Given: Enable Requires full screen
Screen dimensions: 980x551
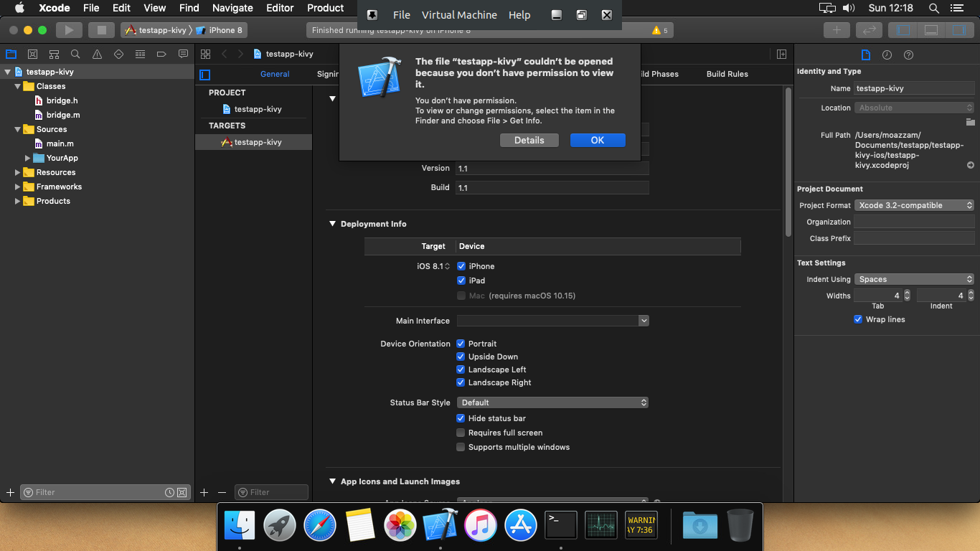Looking at the screenshot, I should 461,433.
